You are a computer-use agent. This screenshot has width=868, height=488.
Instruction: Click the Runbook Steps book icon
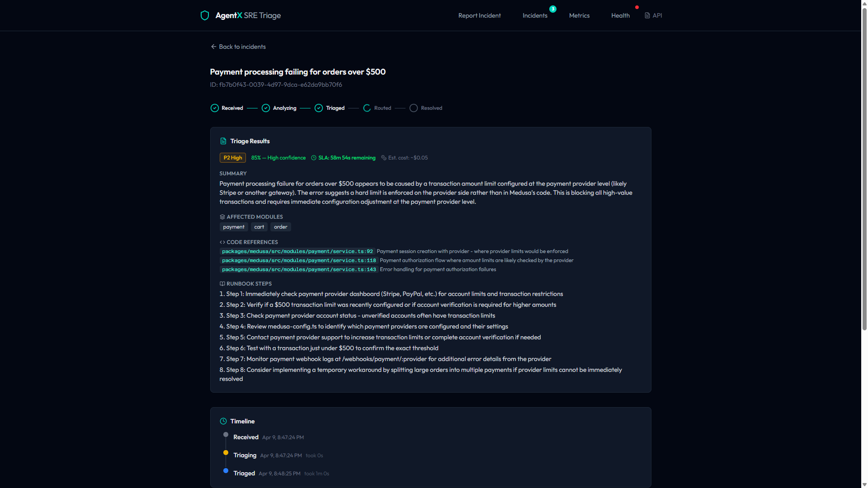[x=222, y=284]
